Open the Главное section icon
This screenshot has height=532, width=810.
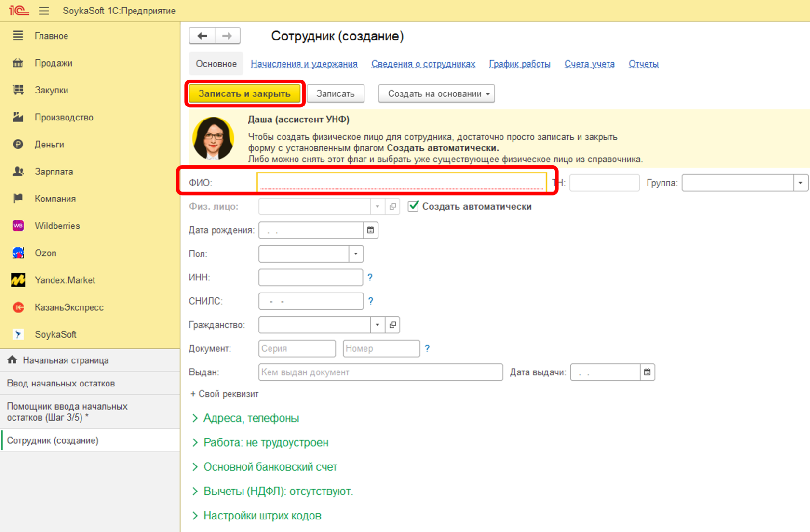pyautogui.click(x=18, y=36)
